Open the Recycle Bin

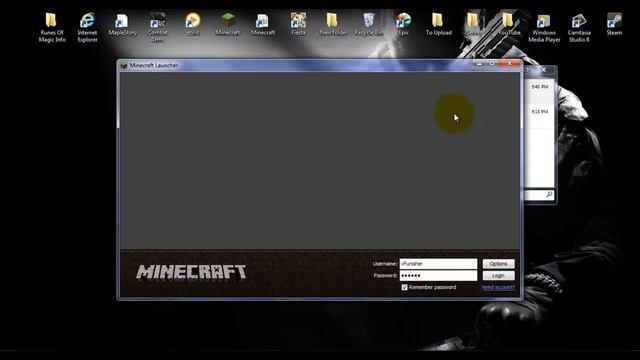tap(368, 24)
